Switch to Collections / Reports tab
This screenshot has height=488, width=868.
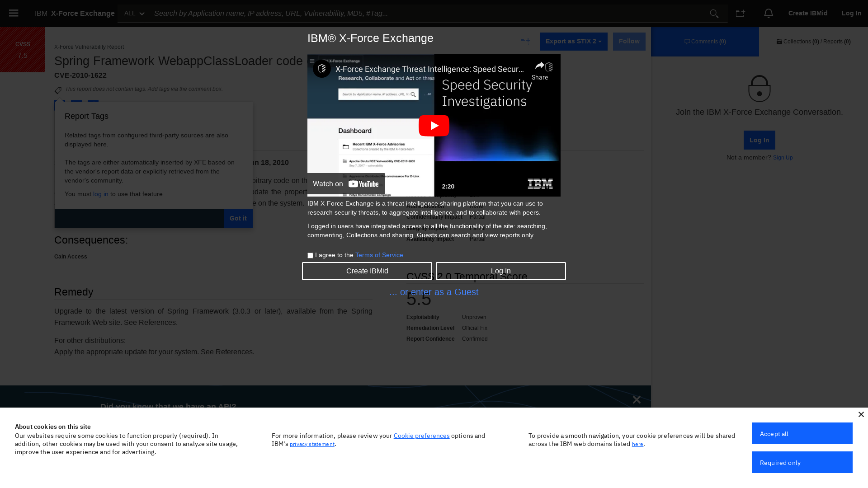(814, 42)
